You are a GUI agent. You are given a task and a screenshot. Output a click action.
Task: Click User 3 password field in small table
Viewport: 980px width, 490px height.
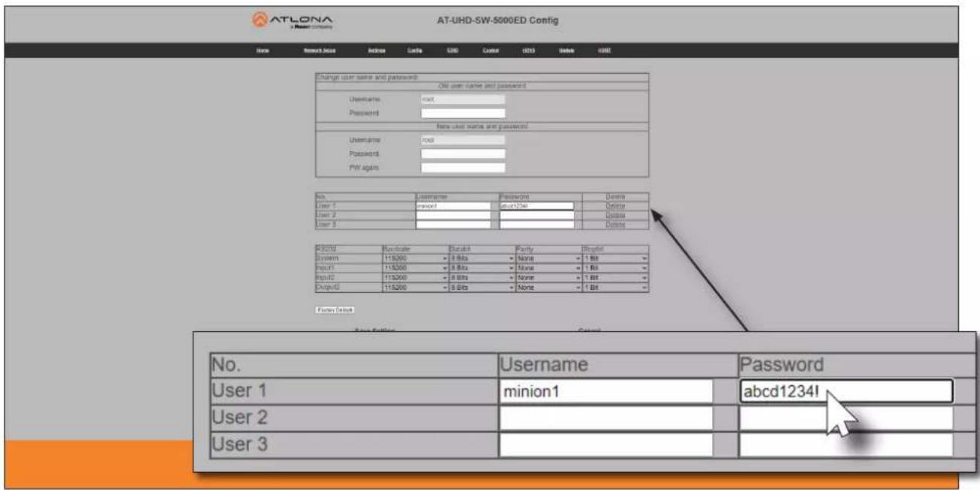536,224
